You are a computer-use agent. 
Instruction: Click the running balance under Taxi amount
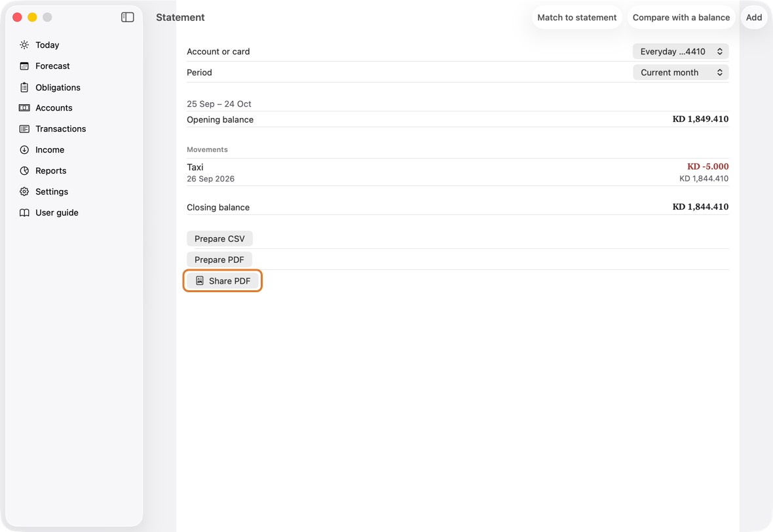704,178
